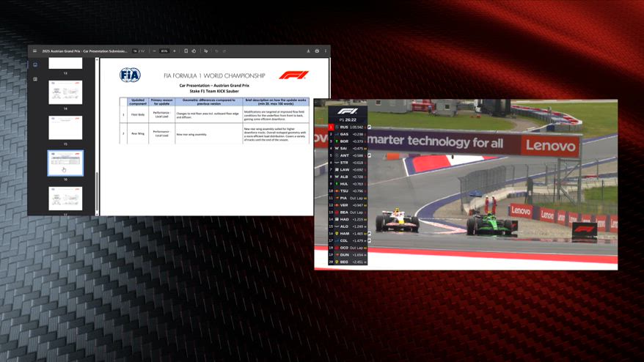Click the FIA logo on the document
644x362 pixels.
(x=130, y=75)
